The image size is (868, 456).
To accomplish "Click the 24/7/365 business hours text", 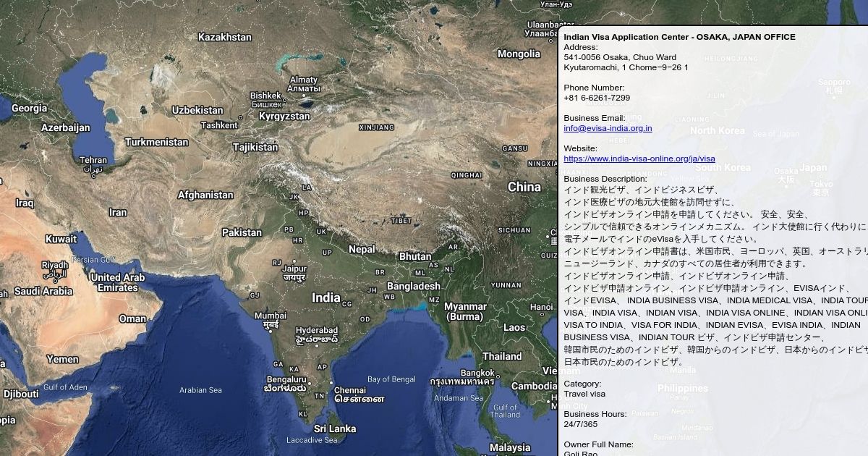I will tap(581, 424).
